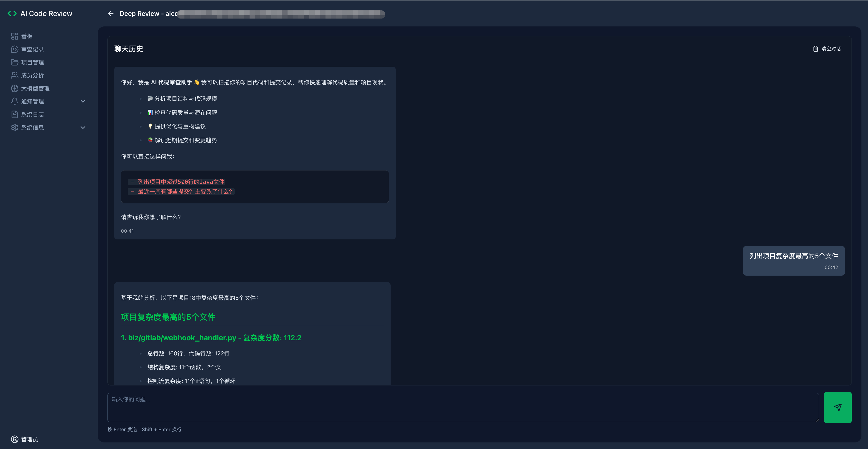This screenshot has height=449, width=868.
Task: Open the 看板 dashboard icon
Action: point(14,36)
